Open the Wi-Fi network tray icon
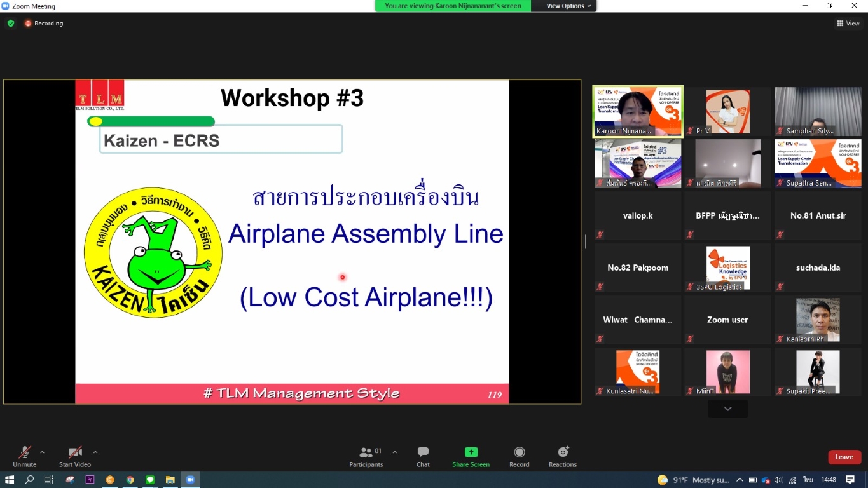This screenshot has height=488, width=868. [x=793, y=480]
